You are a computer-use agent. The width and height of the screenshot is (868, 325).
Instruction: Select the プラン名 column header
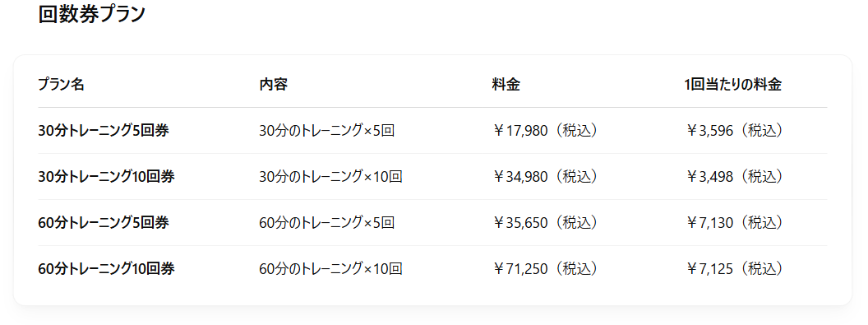click(x=61, y=85)
